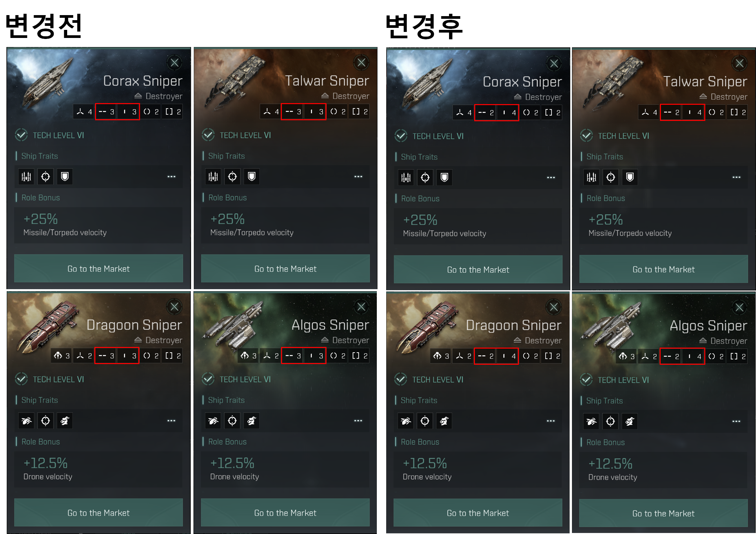Click targeting crosshair trait icon on after Dragoon Sniper
This screenshot has height=534, width=756.
[x=425, y=421]
